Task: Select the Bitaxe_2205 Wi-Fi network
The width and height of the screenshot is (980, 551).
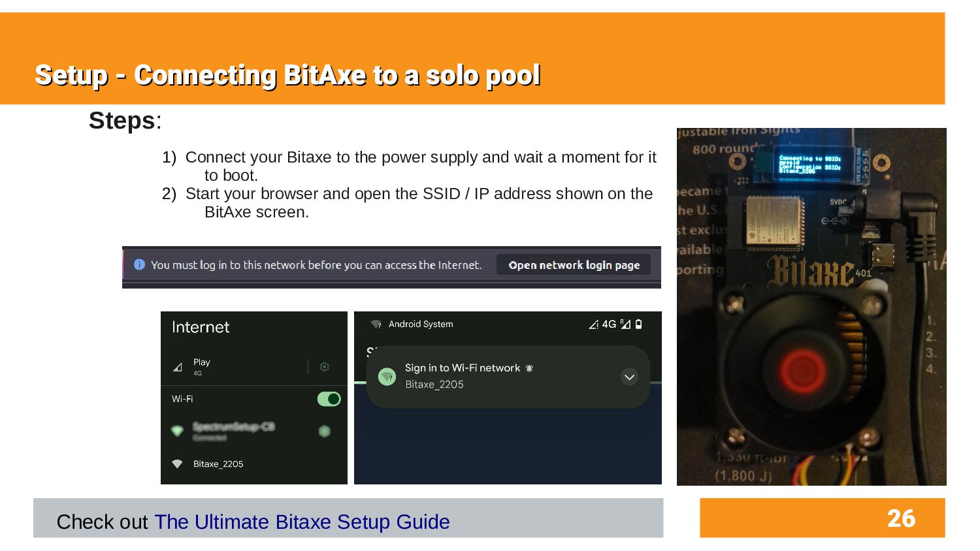Action: point(254,464)
